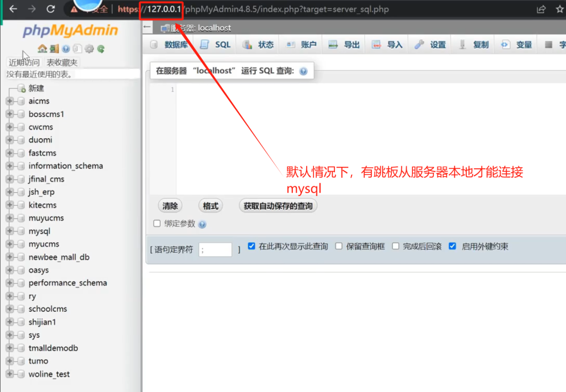This screenshot has height=392, width=566.
Task: Click the security warning triangle icon
Action: (74, 9)
